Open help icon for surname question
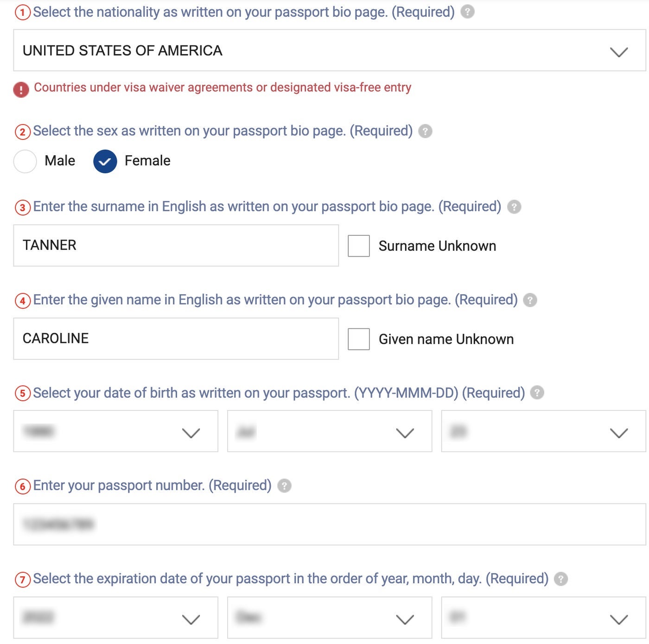The width and height of the screenshot is (649, 644). click(514, 207)
